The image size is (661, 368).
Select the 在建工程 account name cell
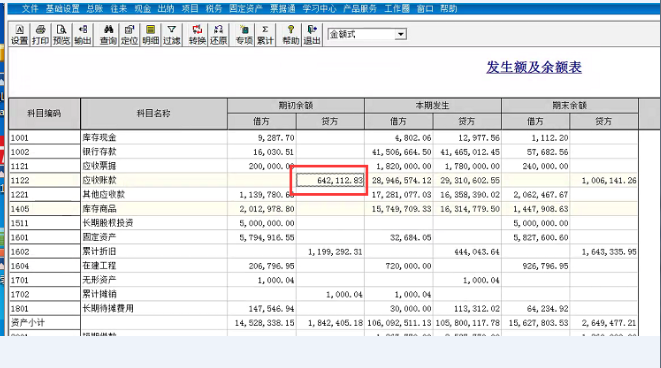153,266
